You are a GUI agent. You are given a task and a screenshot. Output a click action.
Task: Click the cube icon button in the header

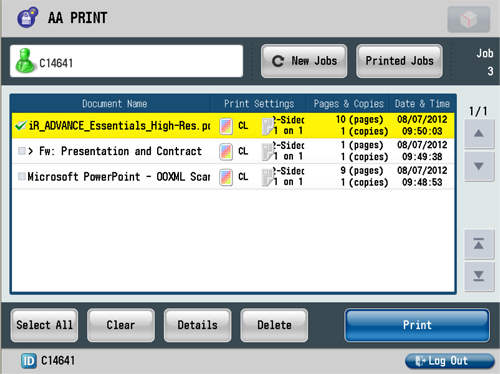[468, 19]
